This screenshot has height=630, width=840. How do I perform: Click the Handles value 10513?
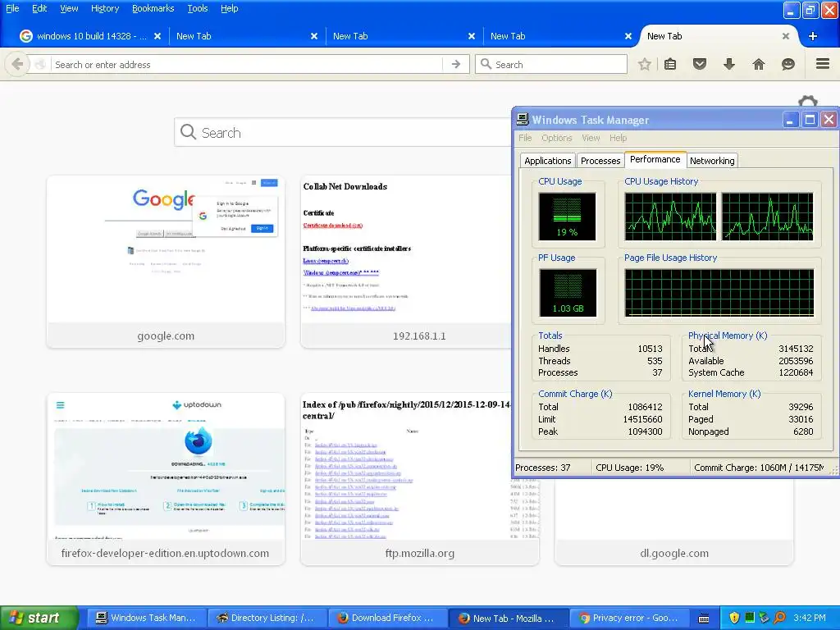tap(650, 349)
